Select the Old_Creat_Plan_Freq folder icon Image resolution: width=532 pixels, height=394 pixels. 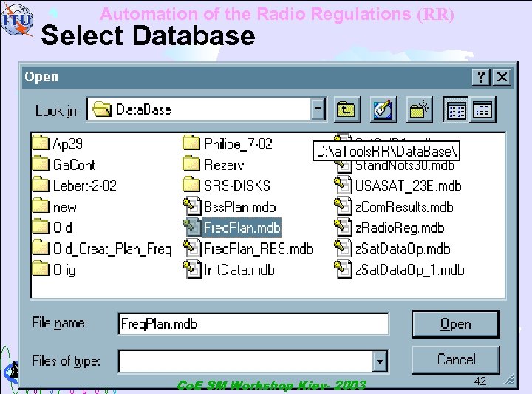click(41, 248)
